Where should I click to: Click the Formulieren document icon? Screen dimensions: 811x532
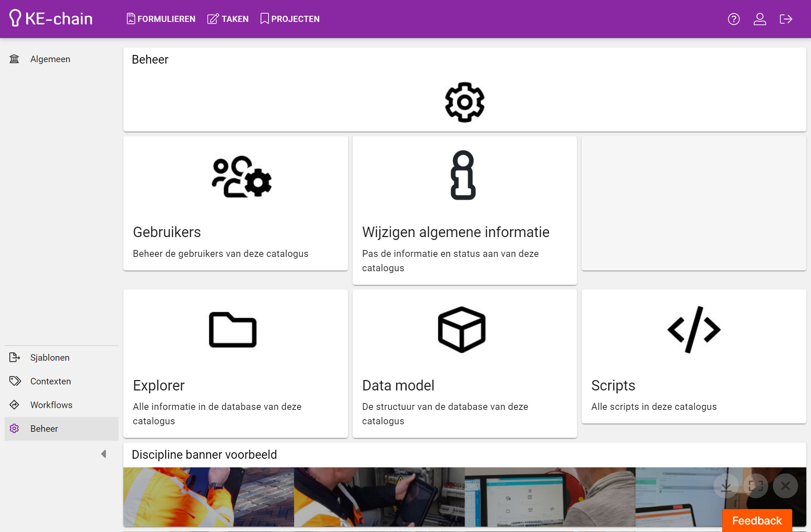pos(131,19)
